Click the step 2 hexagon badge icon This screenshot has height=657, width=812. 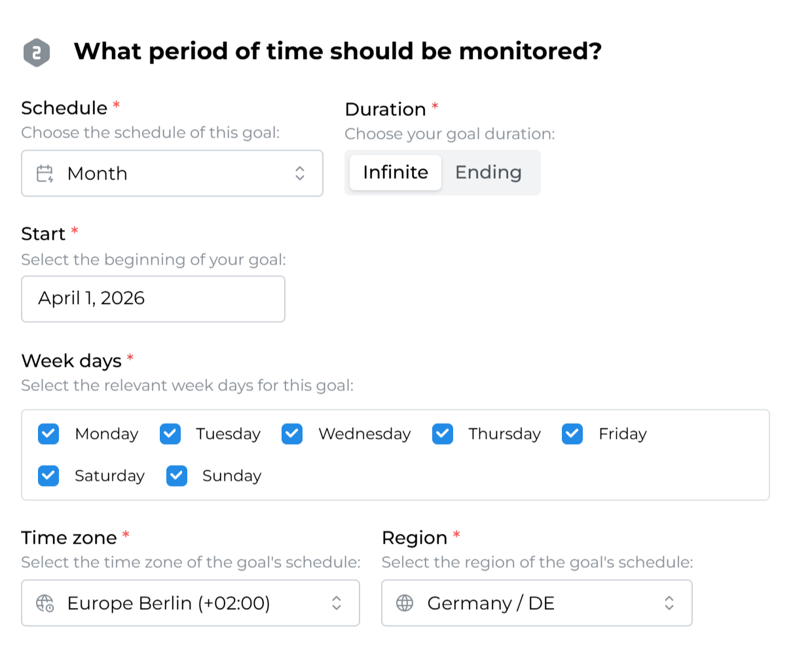pos(37,52)
